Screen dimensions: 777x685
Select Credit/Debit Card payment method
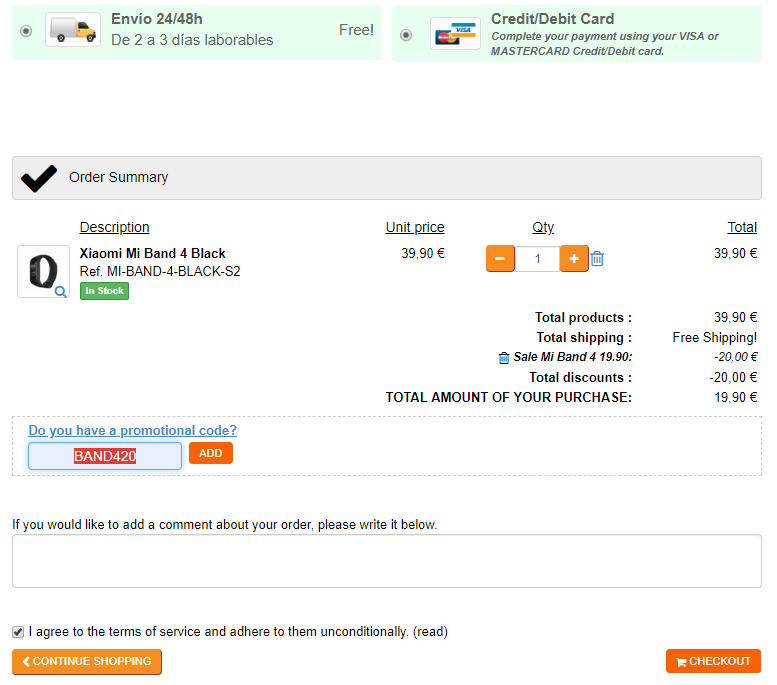(x=406, y=34)
